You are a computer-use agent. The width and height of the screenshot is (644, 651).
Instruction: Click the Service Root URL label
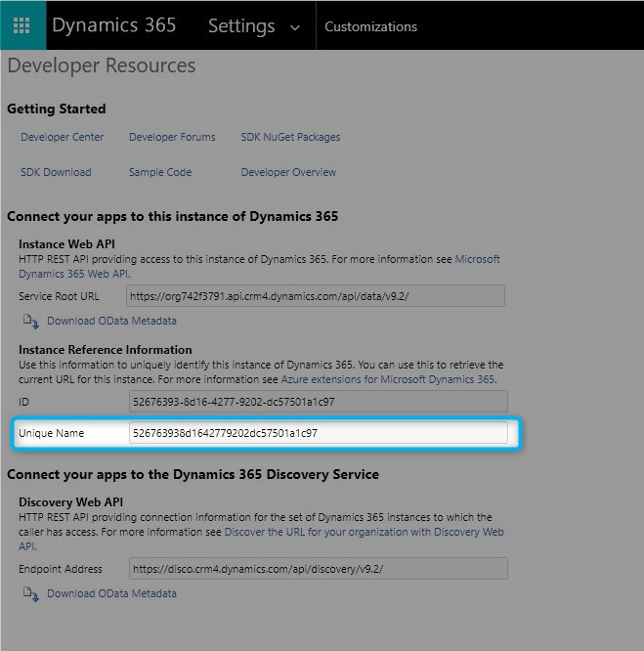point(59,296)
